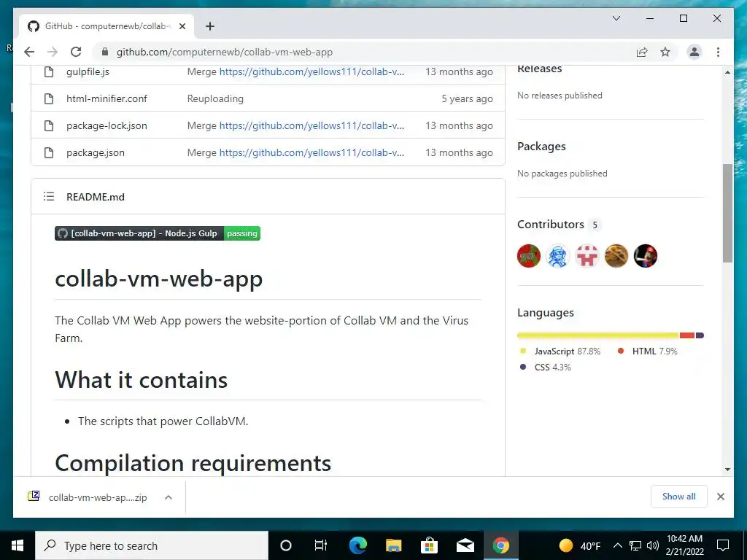Image resolution: width=747 pixels, height=560 pixels.
Task: Select the GitHub computernewb/collab tab
Action: point(106,26)
